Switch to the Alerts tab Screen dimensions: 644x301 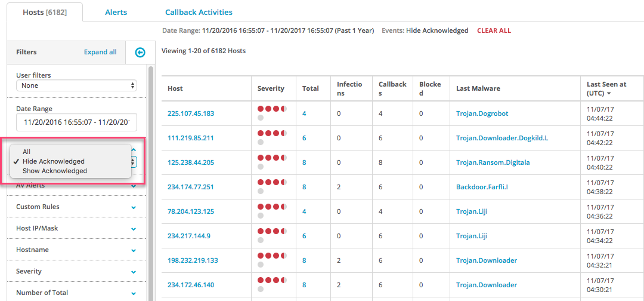click(x=116, y=13)
